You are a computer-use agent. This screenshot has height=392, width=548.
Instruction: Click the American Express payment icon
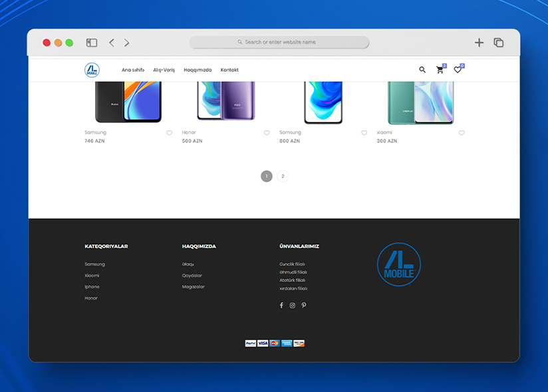point(287,343)
